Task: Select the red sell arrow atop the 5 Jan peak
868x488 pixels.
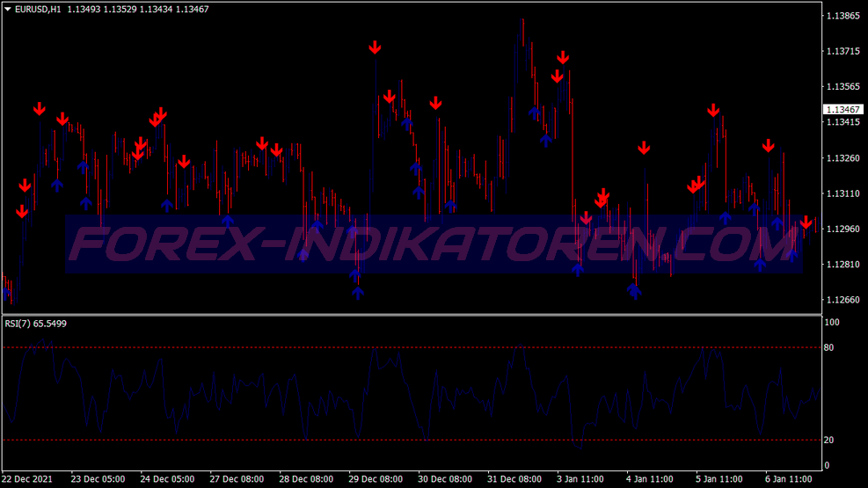Action: (713, 110)
